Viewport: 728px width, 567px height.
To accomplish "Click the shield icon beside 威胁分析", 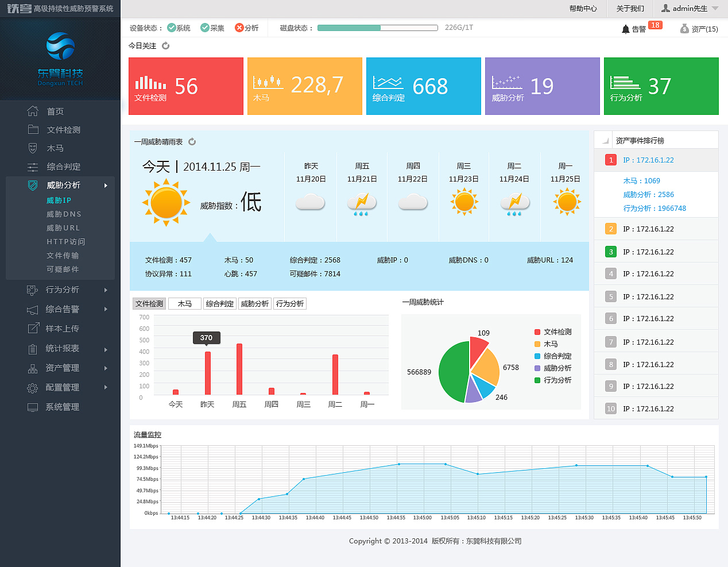I will pyautogui.click(x=33, y=185).
